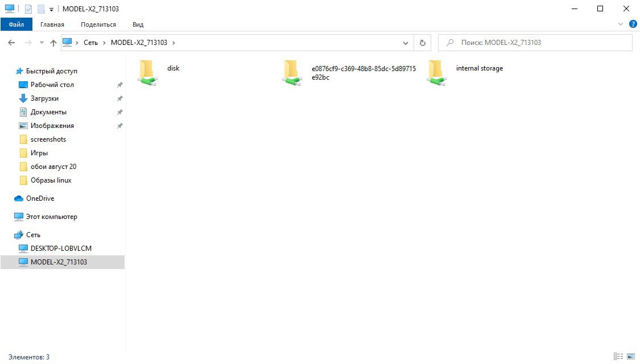640x364 pixels.
Task: Open the Вид ribbon tab
Action: (138, 24)
